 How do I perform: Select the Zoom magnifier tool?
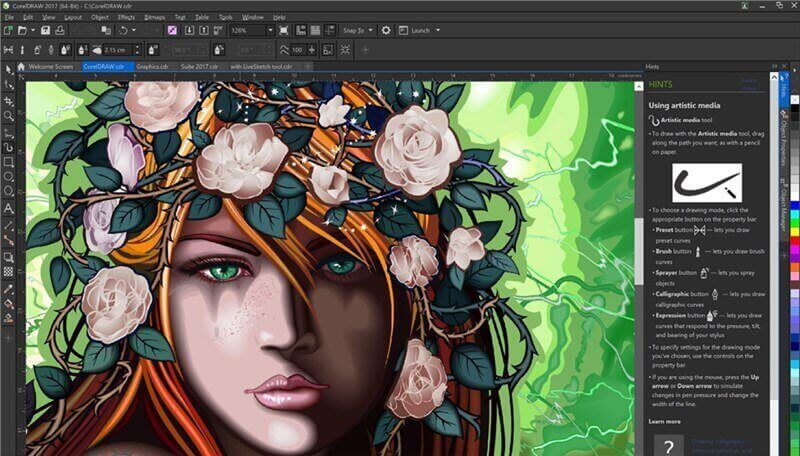click(x=8, y=116)
